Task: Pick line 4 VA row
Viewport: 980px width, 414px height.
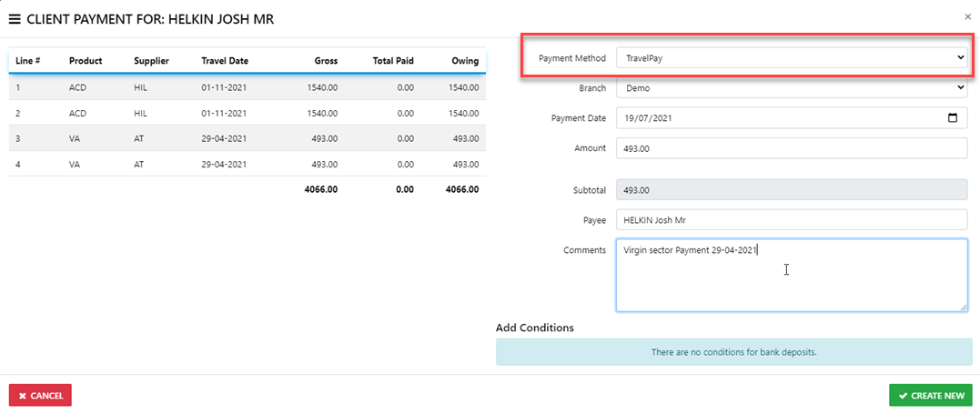Action: (246, 165)
